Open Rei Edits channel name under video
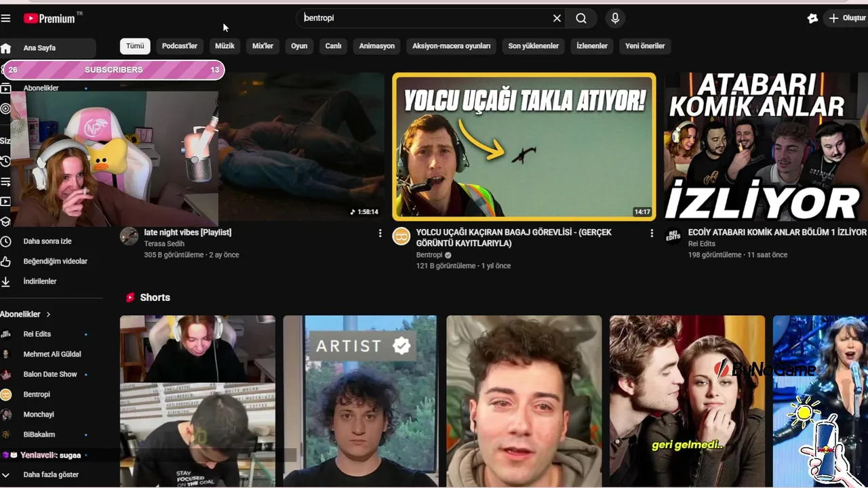This screenshot has height=488, width=868. [x=702, y=244]
